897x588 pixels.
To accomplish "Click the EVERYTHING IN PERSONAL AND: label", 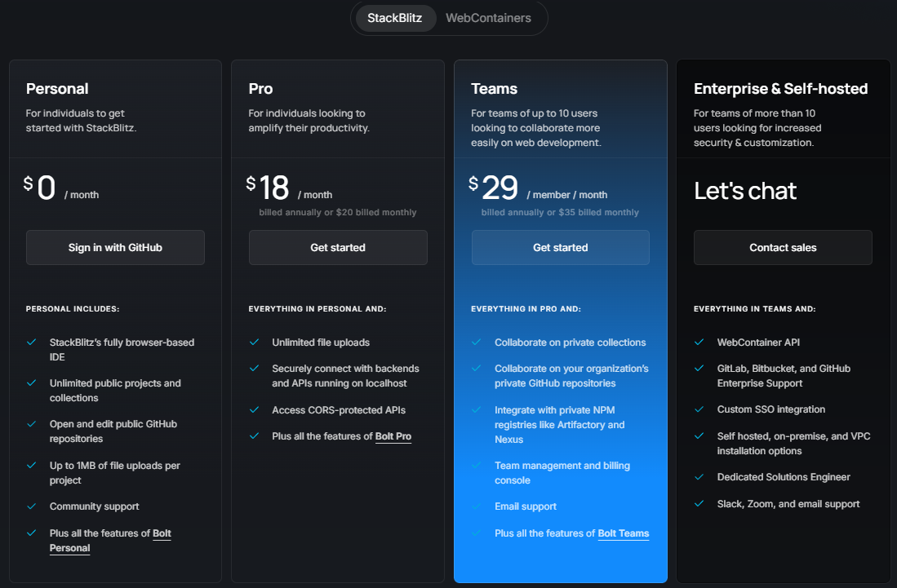I will coord(318,308).
